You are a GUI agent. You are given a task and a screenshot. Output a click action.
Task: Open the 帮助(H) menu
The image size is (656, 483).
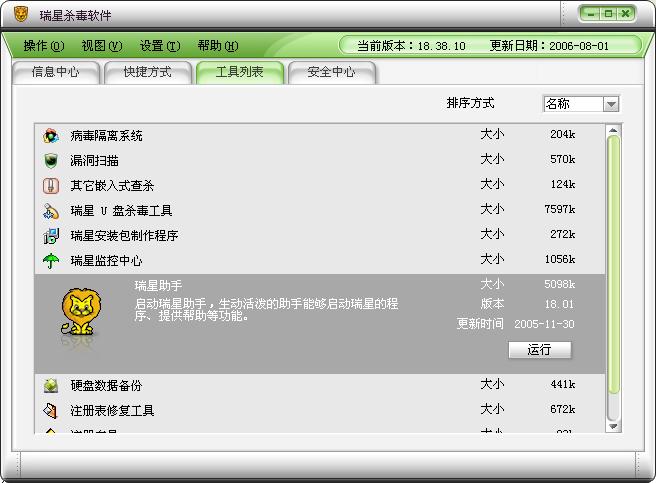tap(218, 45)
